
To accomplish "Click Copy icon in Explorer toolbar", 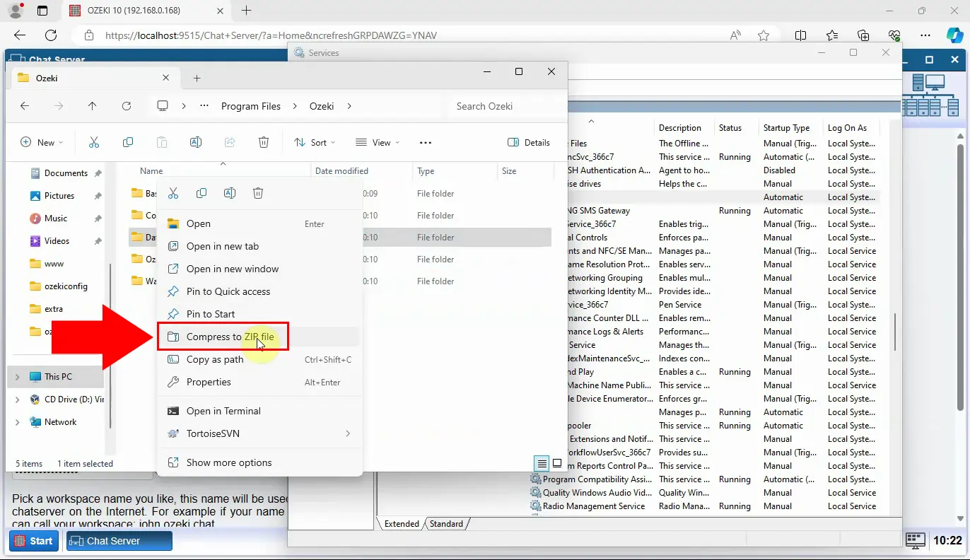I will coord(128,142).
